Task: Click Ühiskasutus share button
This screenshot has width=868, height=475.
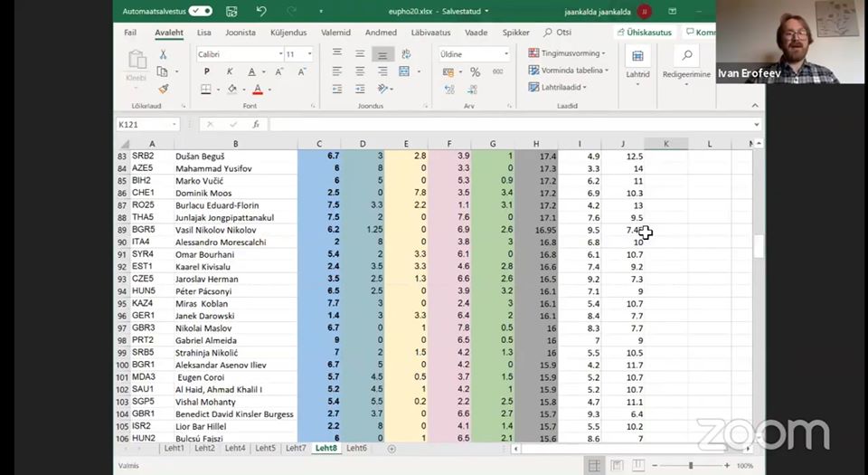Action: point(644,33)
